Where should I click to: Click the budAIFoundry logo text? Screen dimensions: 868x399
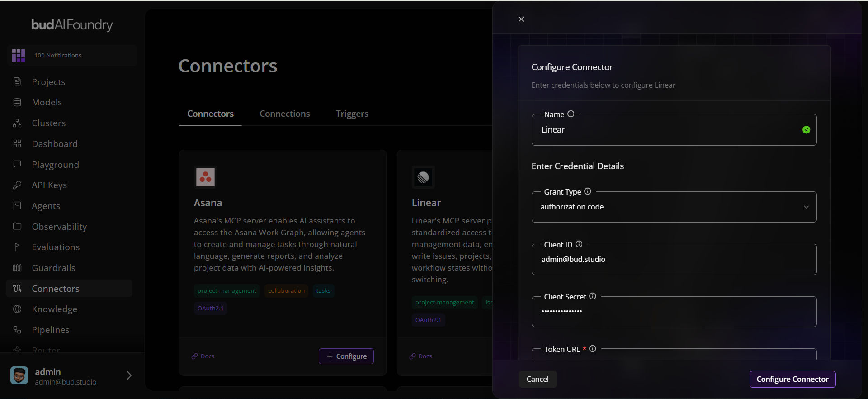point(72,24)
